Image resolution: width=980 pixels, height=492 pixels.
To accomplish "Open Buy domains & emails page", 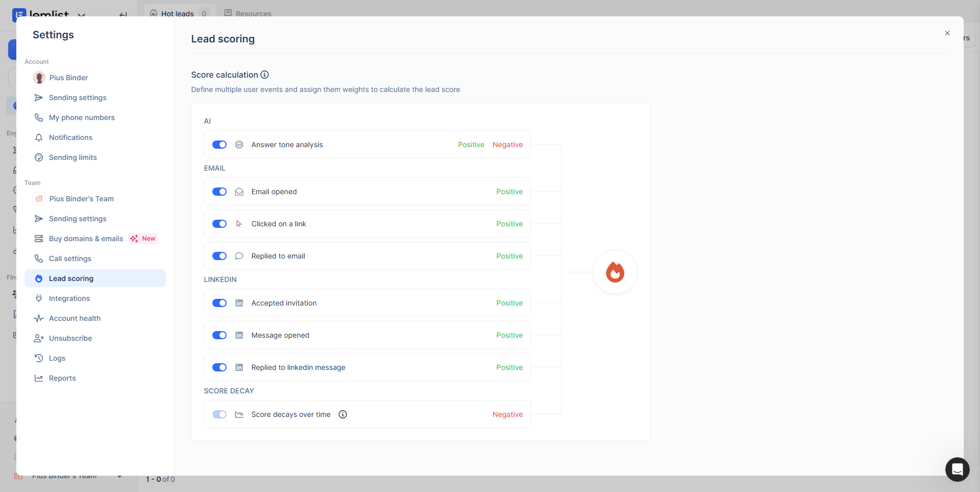I will pos(86,239).
